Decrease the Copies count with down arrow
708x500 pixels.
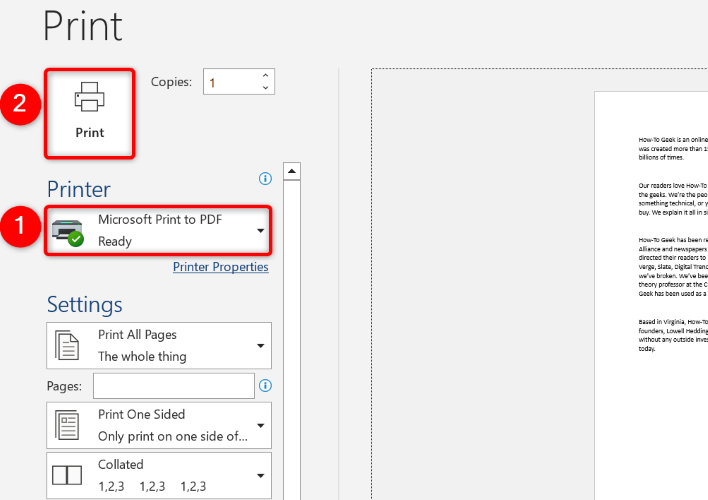pos(266,88)
